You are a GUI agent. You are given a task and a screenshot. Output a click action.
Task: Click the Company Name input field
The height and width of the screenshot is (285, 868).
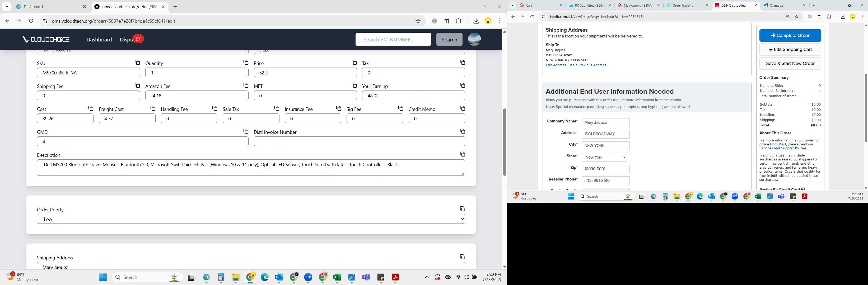pyautogui.click(x=605, y=122)
